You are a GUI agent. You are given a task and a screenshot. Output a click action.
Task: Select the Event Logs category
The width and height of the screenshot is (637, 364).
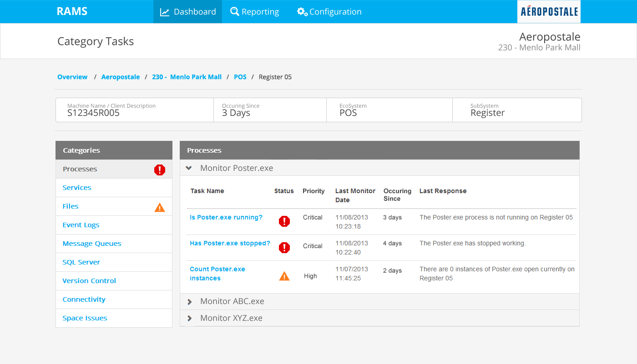(x=114, y=225)
